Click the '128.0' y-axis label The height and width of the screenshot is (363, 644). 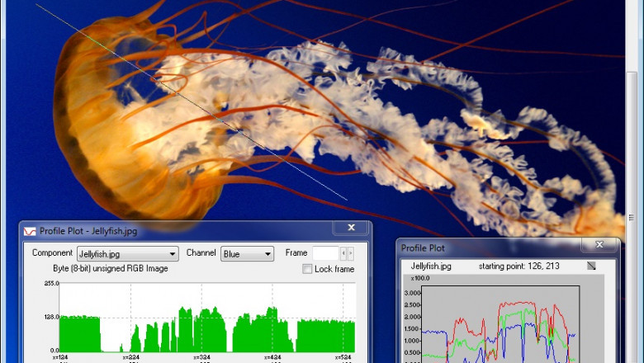(x=51, y=317)
